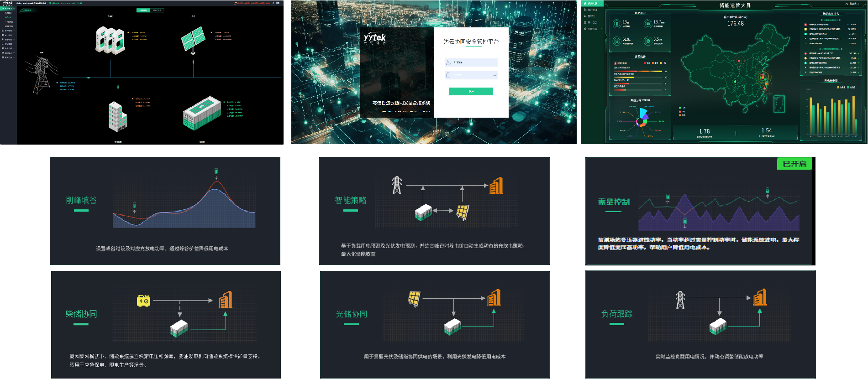Open the 智能策略 strategy card
This screenshot has height=379, width=868.
click(x=434, y=211)
